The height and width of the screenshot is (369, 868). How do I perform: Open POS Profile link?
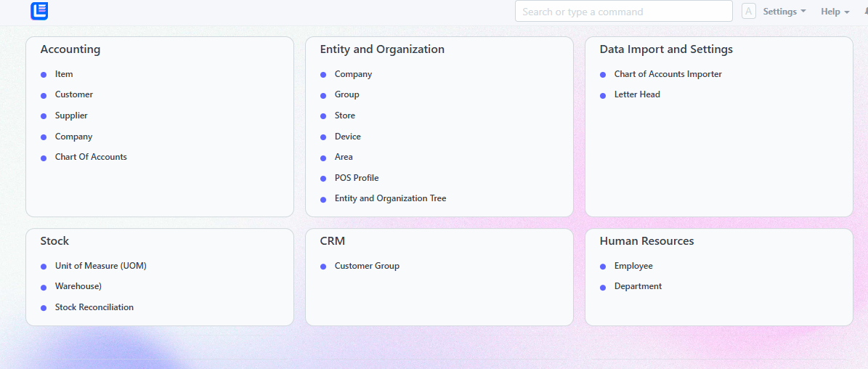point(357,178)
